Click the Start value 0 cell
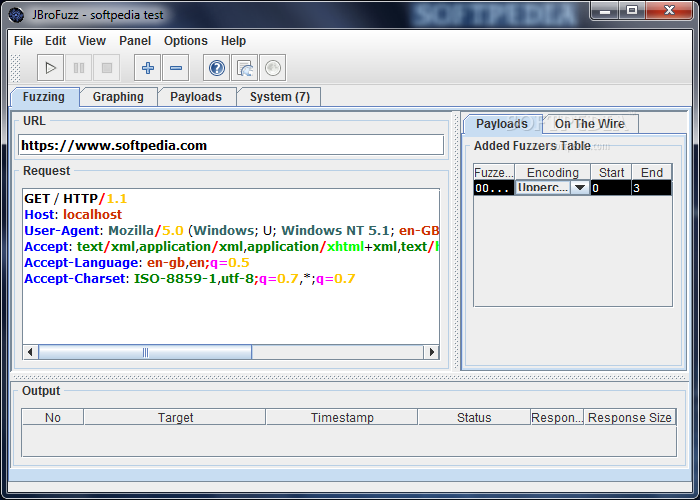The height and width of the screenshot is (500, 700). click(x=611, y=188)
